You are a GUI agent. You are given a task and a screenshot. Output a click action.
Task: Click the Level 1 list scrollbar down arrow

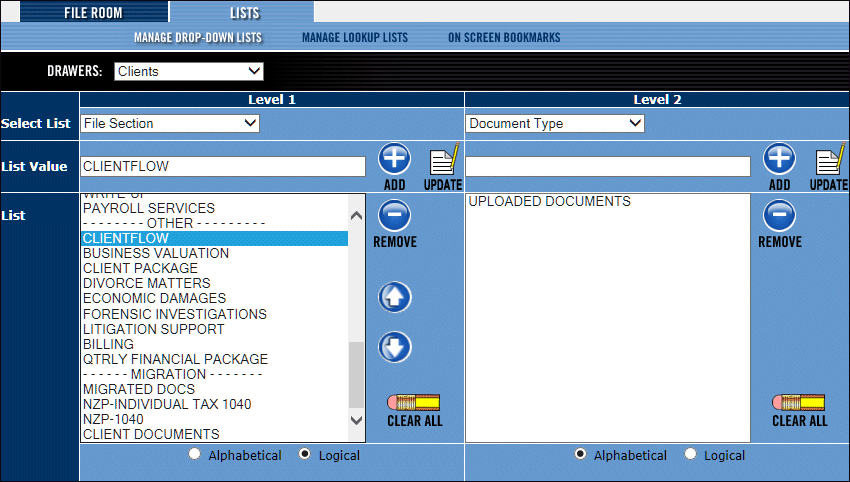pos(357,422)
